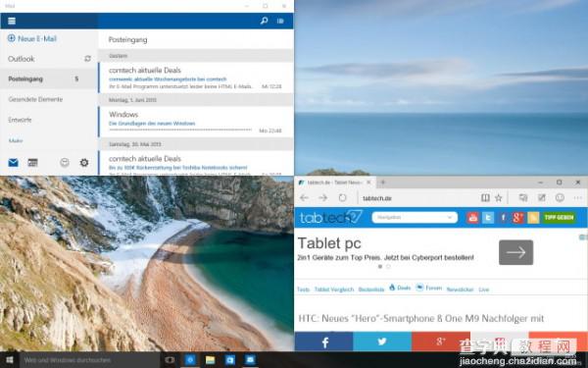Open File Explorer from the taskbar

211,360
